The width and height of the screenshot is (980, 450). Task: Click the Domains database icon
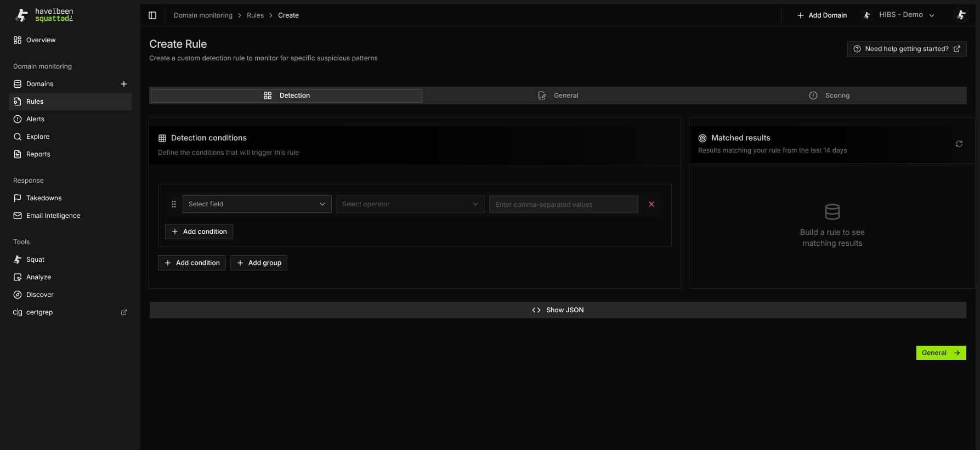tap(18, 84)
